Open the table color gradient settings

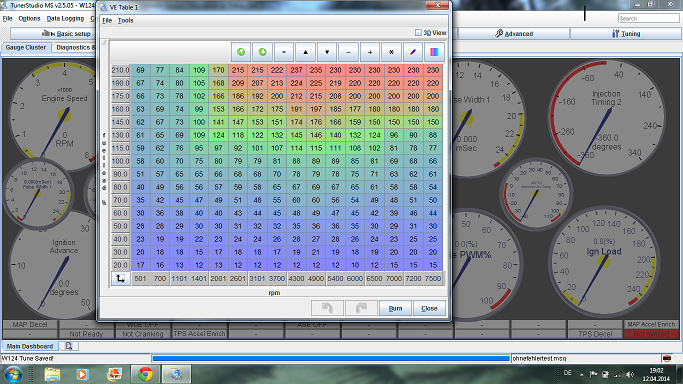tap(434, 52)
